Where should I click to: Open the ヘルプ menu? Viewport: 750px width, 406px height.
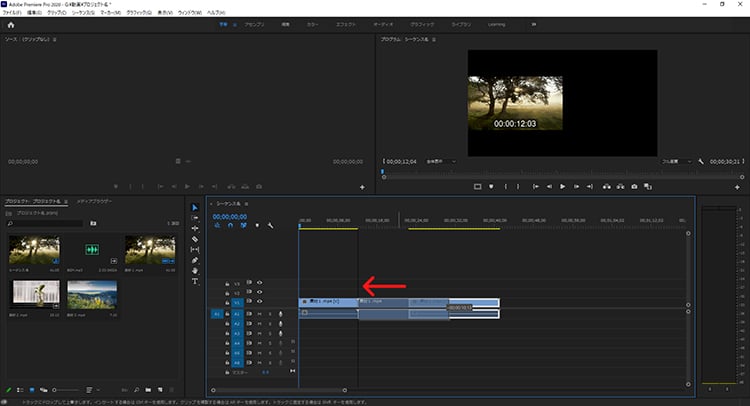[x=216, y=12]
